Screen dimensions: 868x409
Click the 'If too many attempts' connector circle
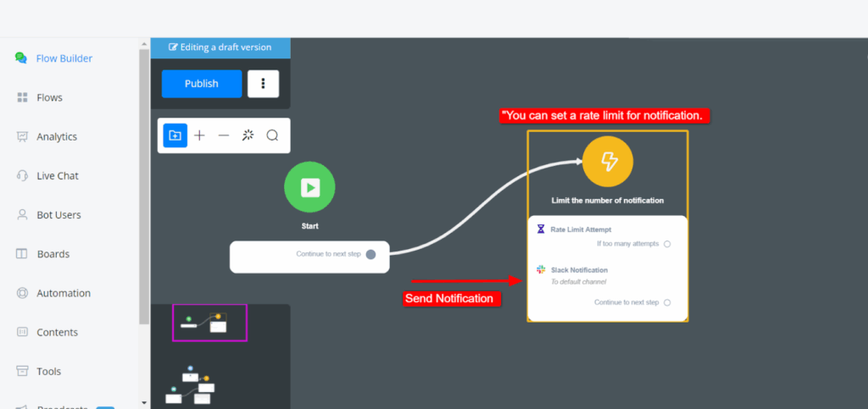(x=667, y=244)
